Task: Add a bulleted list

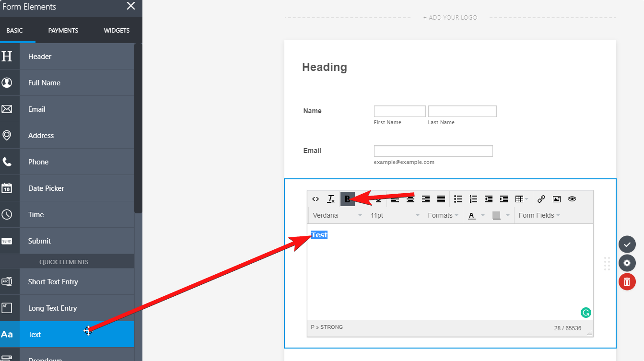Action: coord(458,199)
